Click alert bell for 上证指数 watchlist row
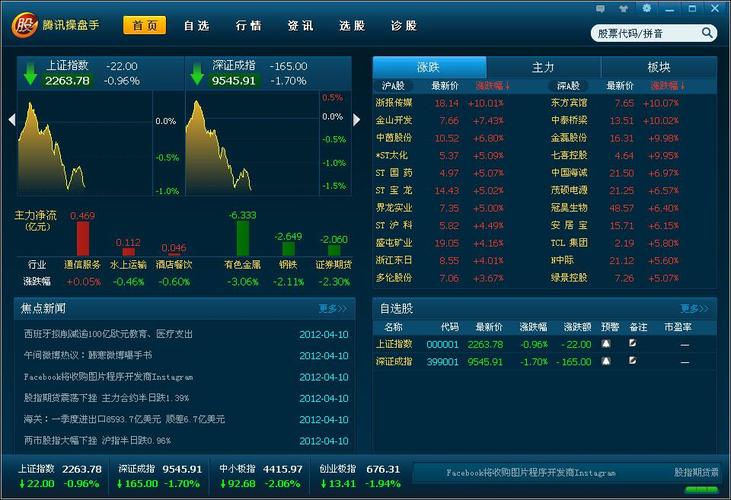The image size is (731, 500). (x=605, y=344)
